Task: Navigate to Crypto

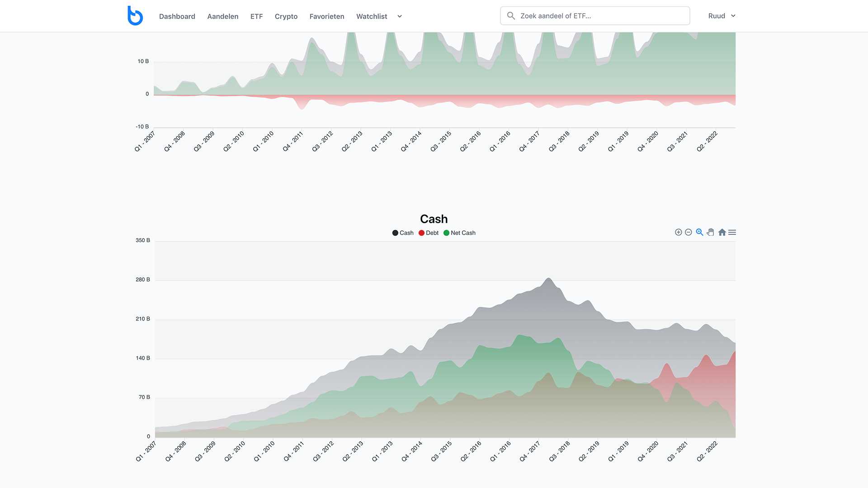Action: 286,16
